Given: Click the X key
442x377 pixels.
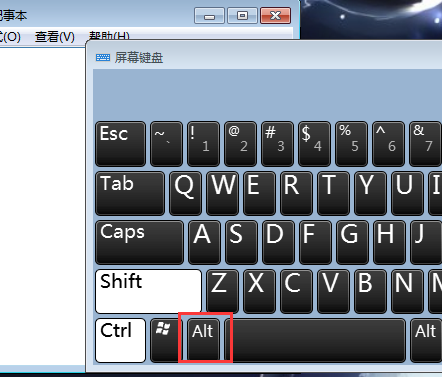Looking at the screenshot, I should tap(259, 291).
